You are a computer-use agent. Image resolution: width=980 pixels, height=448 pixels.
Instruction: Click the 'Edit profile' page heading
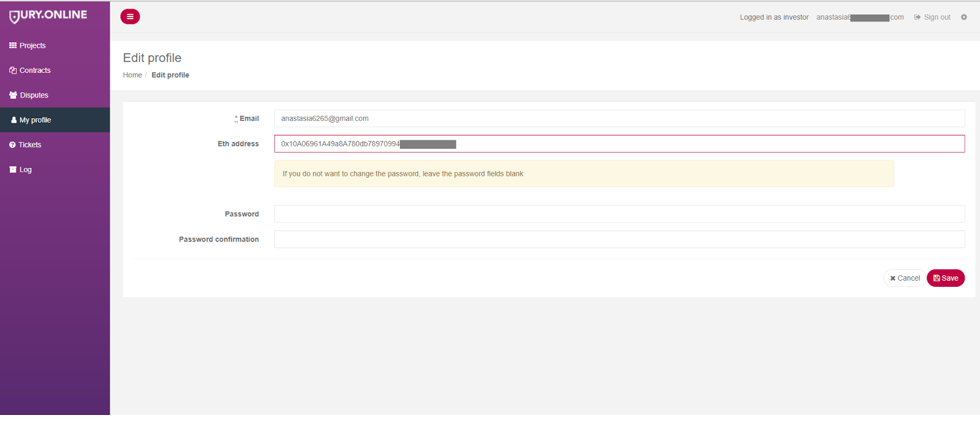pyautogui.click(x=153, y=58)
